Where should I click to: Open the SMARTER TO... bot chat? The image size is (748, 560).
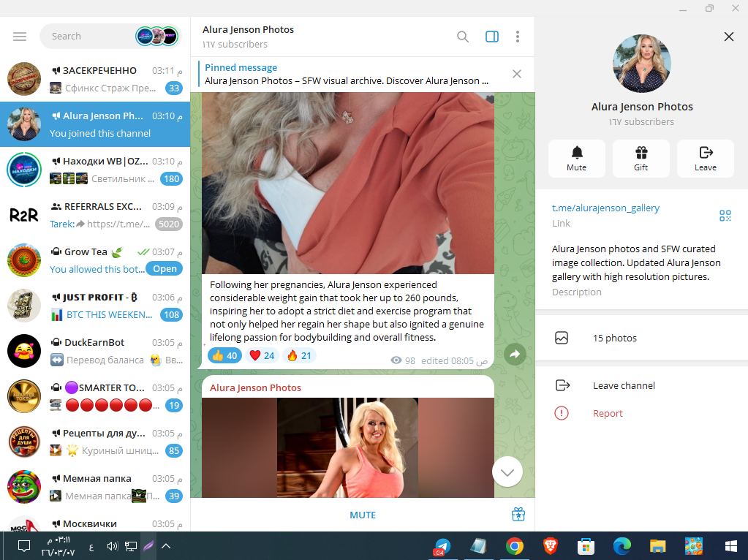95,396
